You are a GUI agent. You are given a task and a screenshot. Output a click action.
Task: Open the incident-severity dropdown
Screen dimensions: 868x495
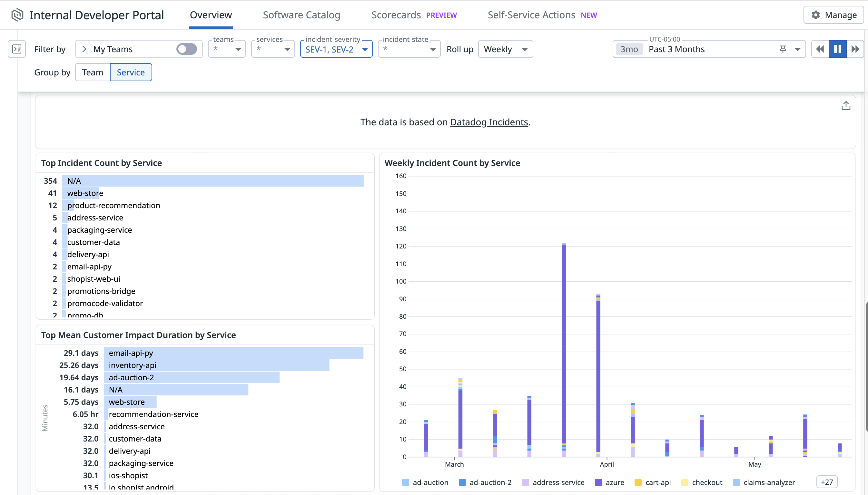tap(336, 49)
